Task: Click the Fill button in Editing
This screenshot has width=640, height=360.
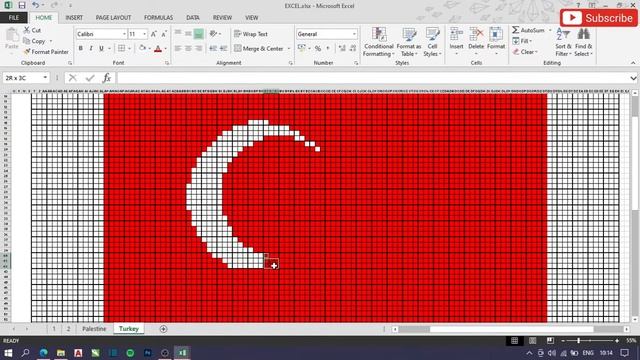Action: (521, 41)
